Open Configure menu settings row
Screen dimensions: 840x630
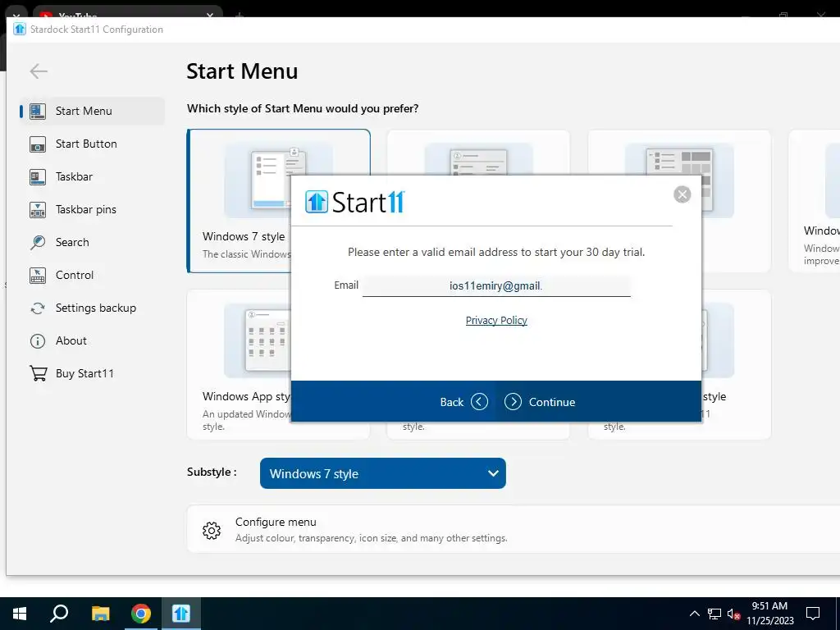tap(514, 529)
